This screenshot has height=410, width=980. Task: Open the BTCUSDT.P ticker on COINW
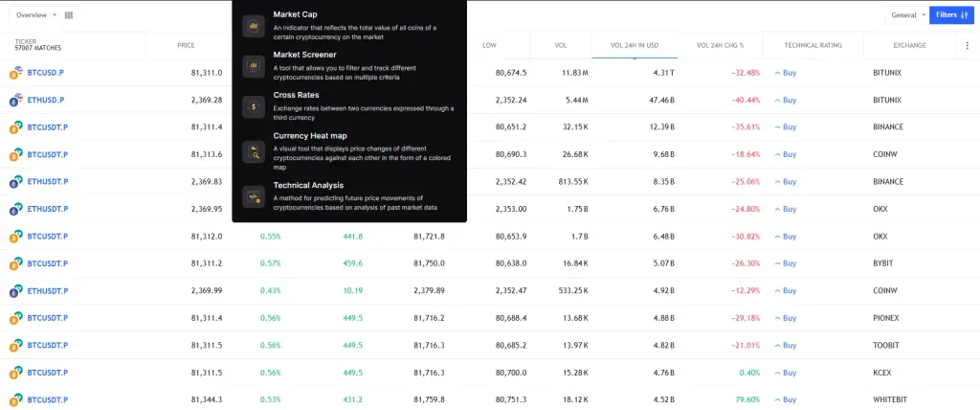pos(48,154)
